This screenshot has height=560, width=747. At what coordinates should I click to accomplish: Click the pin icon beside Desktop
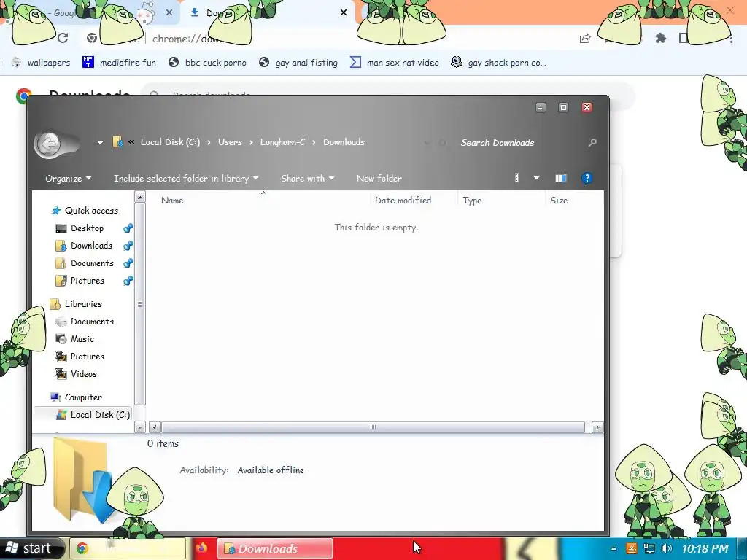pyautogui.click(x=128, y=228)
